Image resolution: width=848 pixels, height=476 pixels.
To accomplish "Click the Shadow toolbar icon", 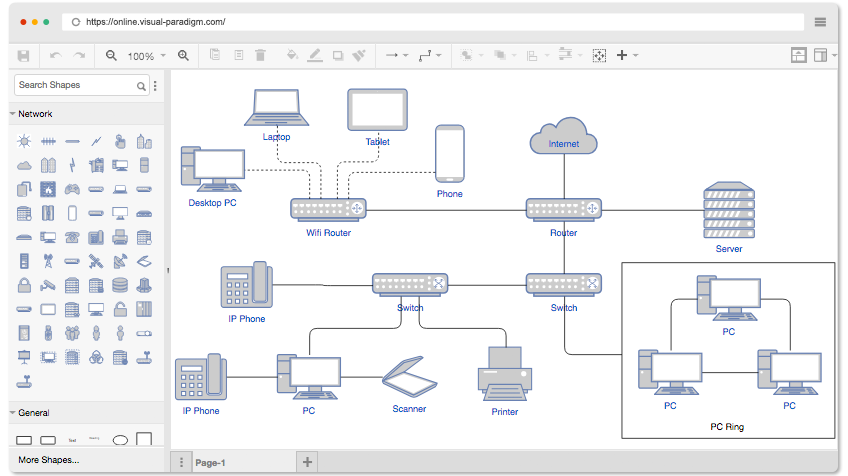I will (x=338, y=55).
